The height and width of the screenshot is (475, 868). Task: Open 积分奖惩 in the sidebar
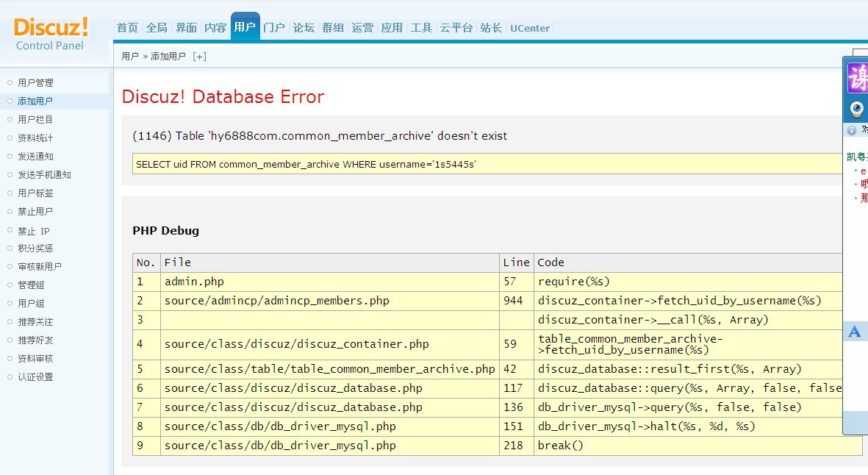pos(35,249)
